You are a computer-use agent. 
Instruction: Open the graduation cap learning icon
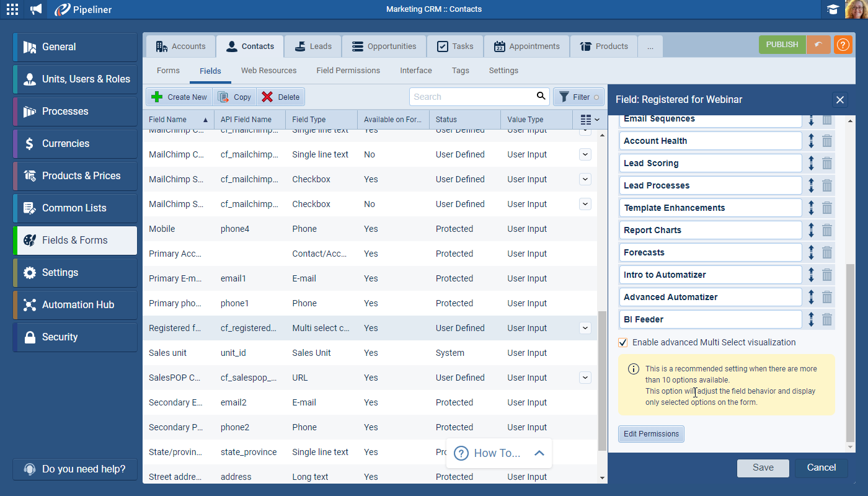pyautogui.click(x=833, y=9)
